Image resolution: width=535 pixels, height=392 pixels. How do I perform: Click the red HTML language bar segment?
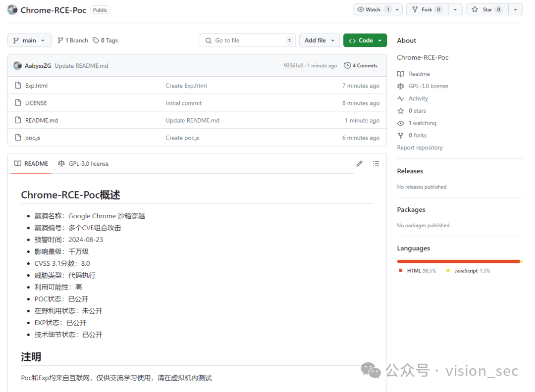pyautogui.click(x=458, y=261)
